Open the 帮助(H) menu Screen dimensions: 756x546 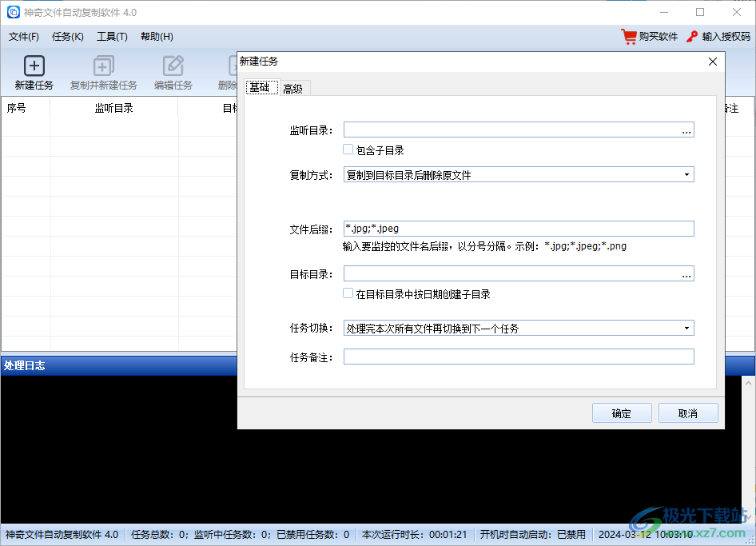157,37
